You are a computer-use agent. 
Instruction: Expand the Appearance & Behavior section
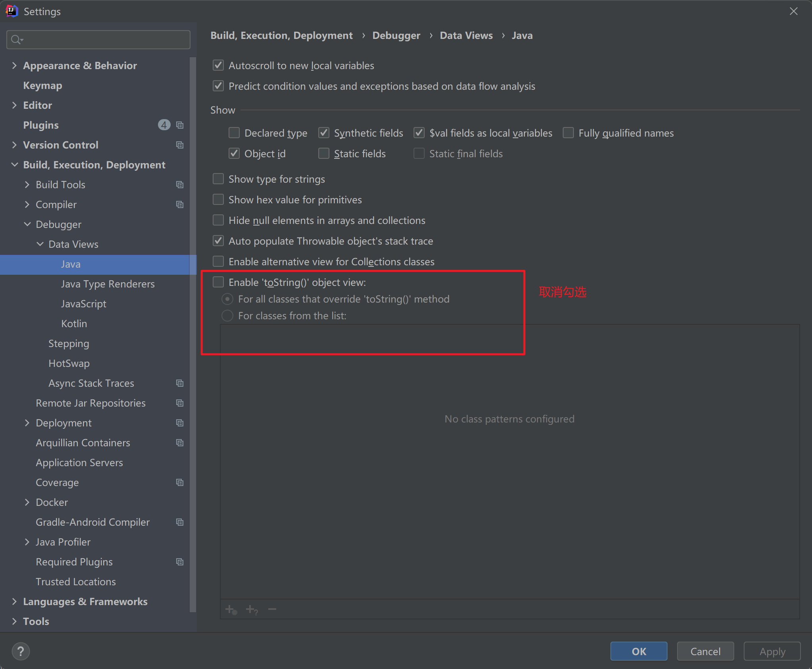coord(15,66)
